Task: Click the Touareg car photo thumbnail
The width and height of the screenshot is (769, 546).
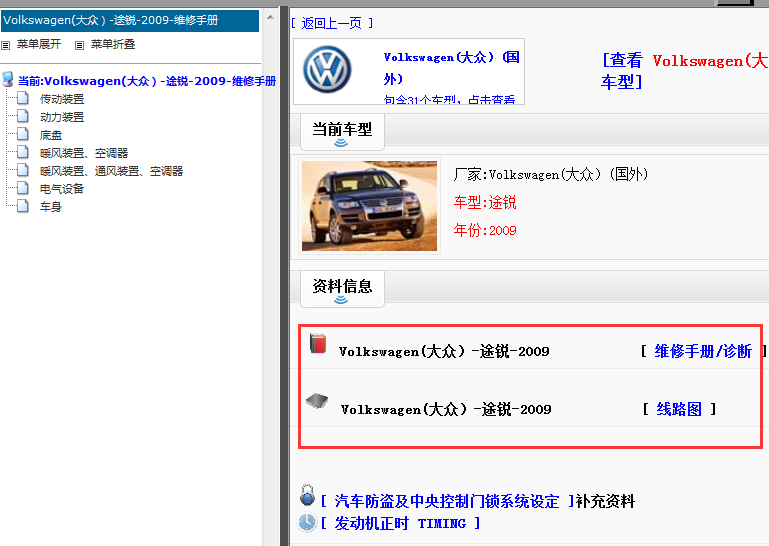Action: (x=369, y=206)
